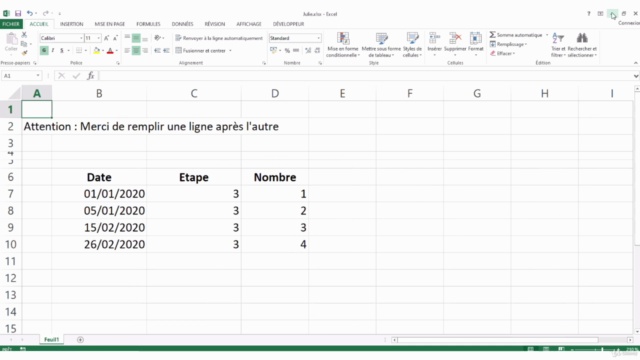Screen dimensions: 640x360
Task: Redo the last undone action
Action: click(x=46, y=13)
